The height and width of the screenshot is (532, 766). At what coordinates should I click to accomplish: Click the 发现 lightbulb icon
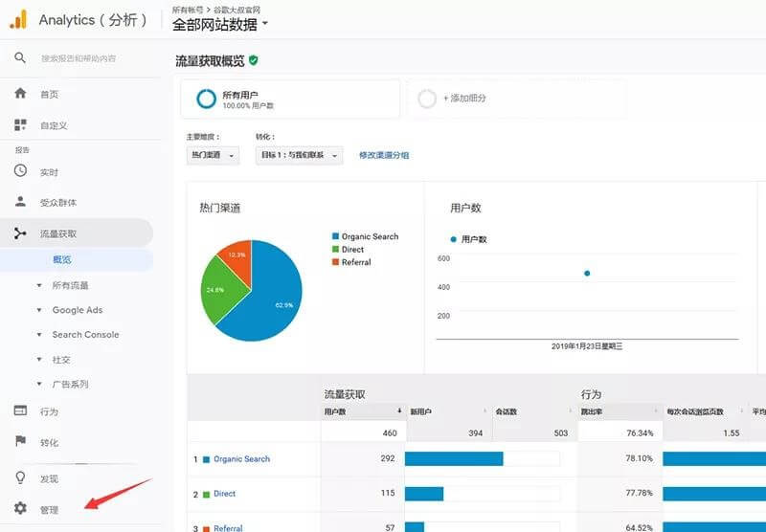tap(20, 478)
